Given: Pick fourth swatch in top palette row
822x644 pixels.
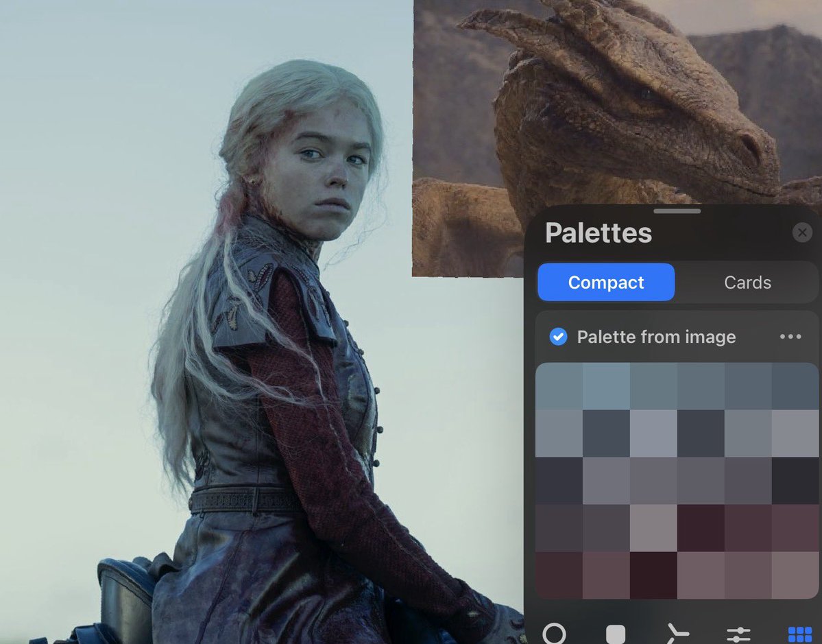Looking at the screenshot, I should click(701, 386).
